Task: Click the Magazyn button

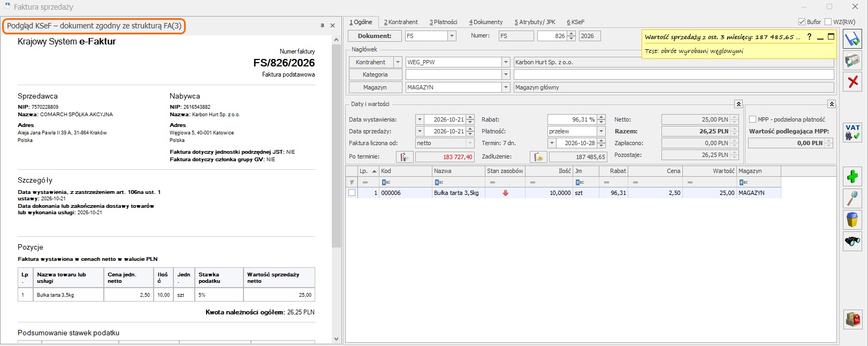Action: point(375,87)
